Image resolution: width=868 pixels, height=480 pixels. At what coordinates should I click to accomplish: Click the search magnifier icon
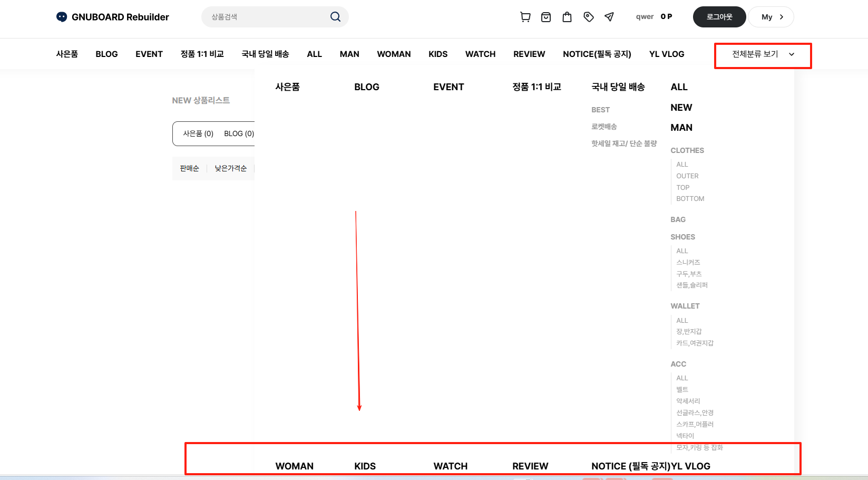[x=335, y=17]
